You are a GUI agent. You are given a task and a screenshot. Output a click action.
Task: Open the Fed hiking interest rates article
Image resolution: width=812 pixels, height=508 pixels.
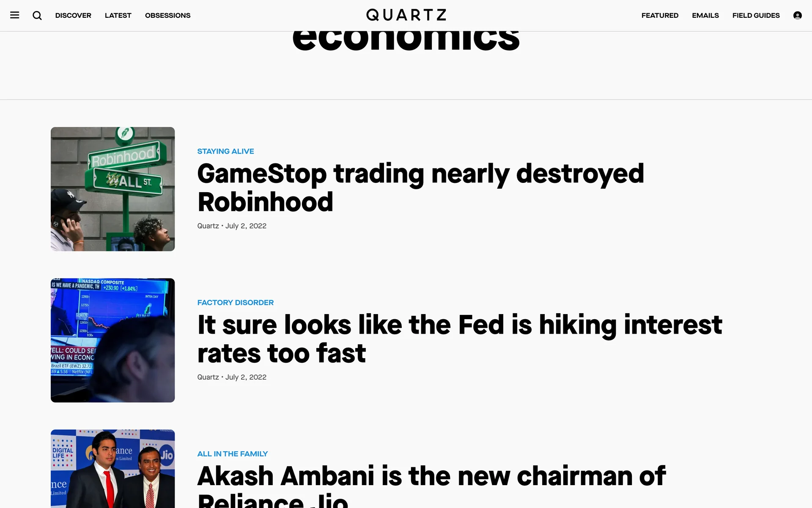[x=460, y=339]
